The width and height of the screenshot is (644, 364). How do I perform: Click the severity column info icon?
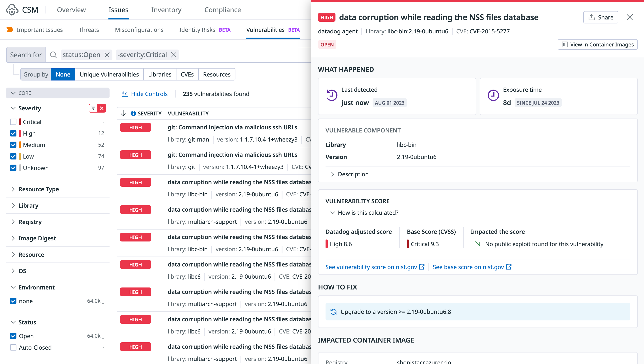click(x=133, y=113)
